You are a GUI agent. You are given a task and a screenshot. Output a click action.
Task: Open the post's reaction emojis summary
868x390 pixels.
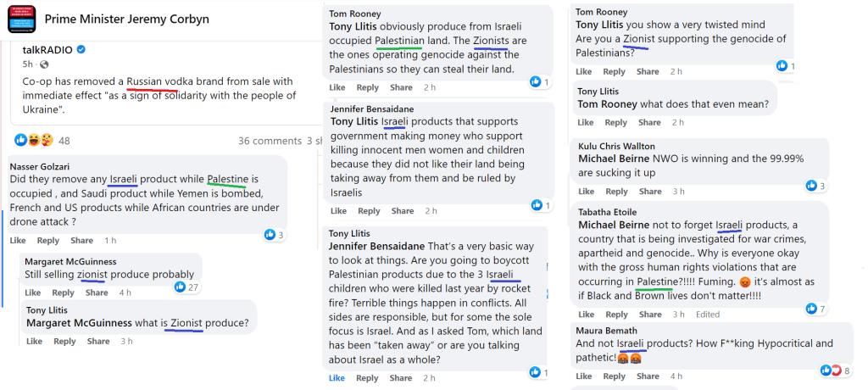(x=34, y=140)
